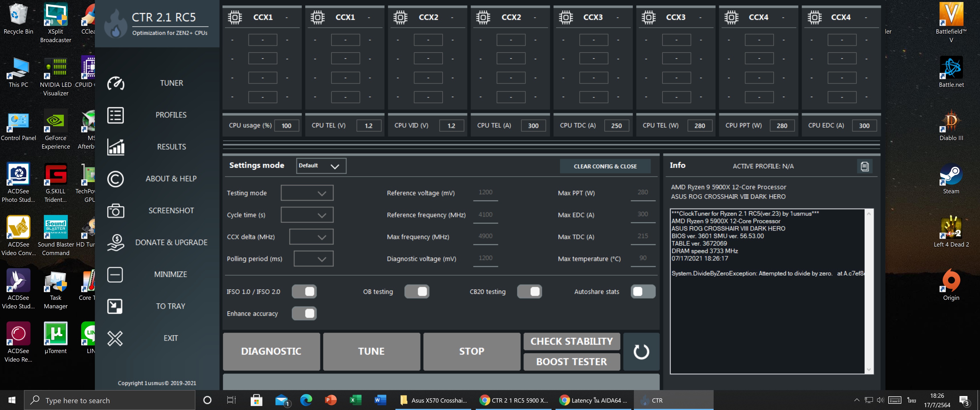Screen dimensions: 980x410
Task: Select ABOUT & HELP menu item
Action: 171,179
